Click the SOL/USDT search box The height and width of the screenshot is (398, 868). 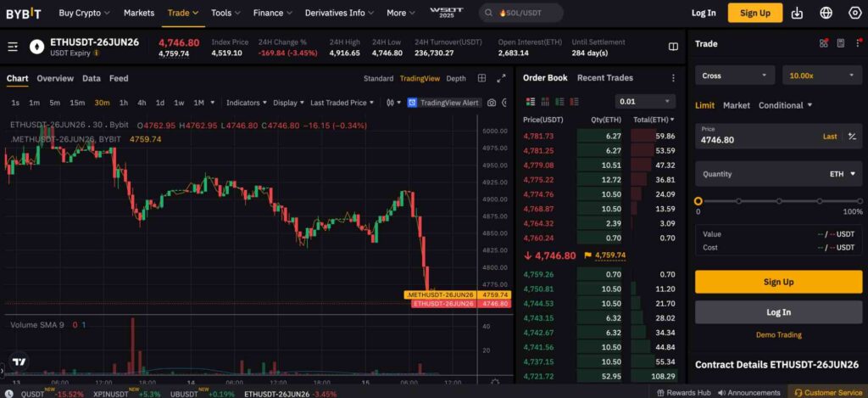click(521, 13)
